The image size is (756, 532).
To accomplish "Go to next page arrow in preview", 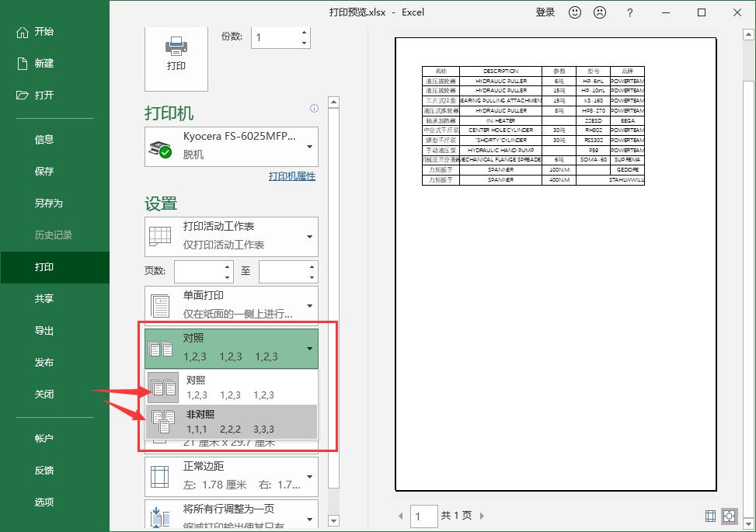I will coord(482,516).
